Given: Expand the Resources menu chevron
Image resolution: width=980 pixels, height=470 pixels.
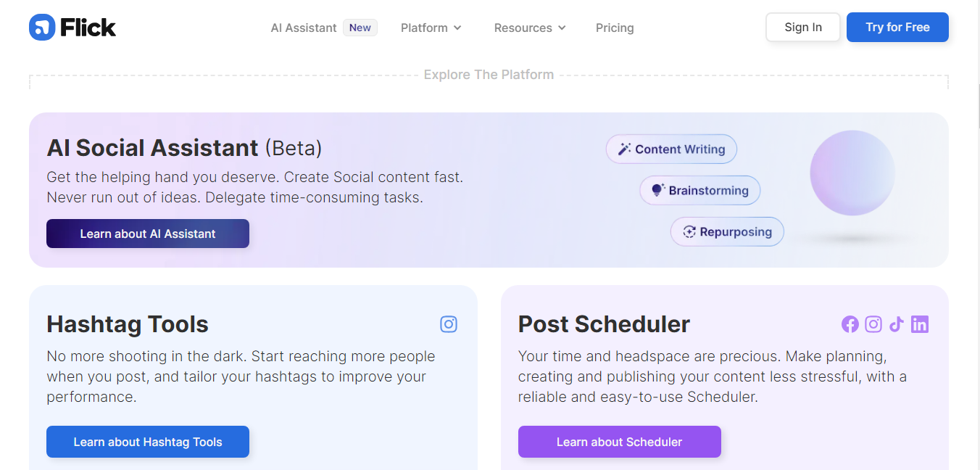Looking at the screenshot, I should coord(562,28).
